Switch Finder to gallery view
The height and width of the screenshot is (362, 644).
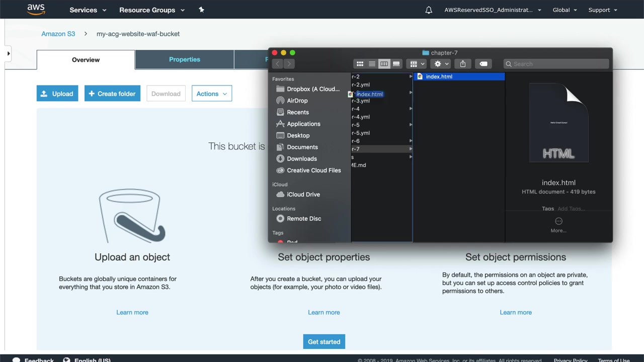tap(396, 64)
